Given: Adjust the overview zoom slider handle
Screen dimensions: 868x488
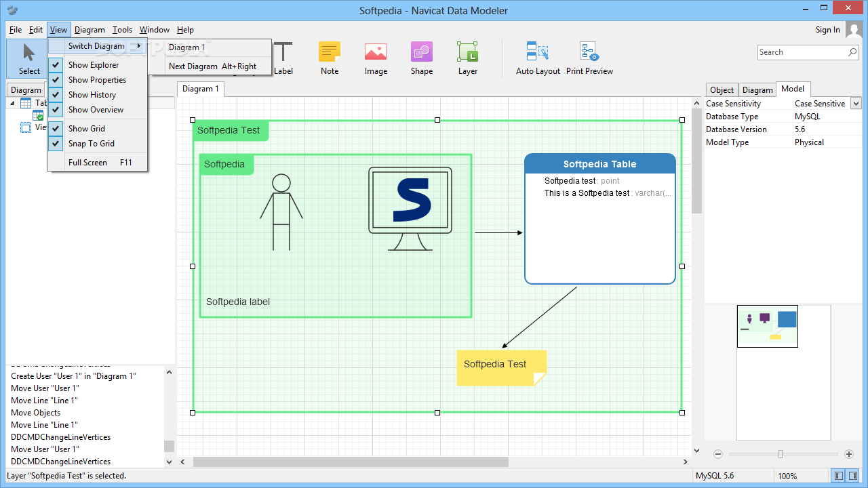Looking at the screenshot, I should tap(781, 454).
